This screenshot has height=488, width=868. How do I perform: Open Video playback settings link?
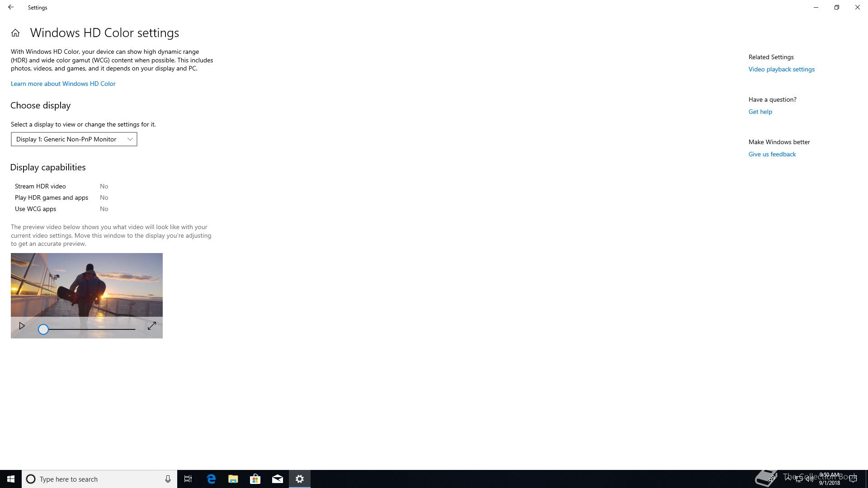(x=781, y=69)
